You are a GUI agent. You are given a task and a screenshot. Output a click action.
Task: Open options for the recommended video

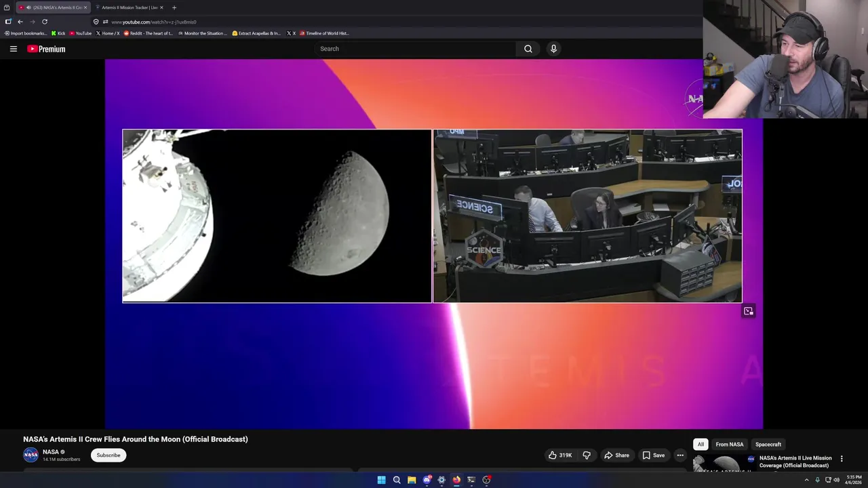coord(842,459)
